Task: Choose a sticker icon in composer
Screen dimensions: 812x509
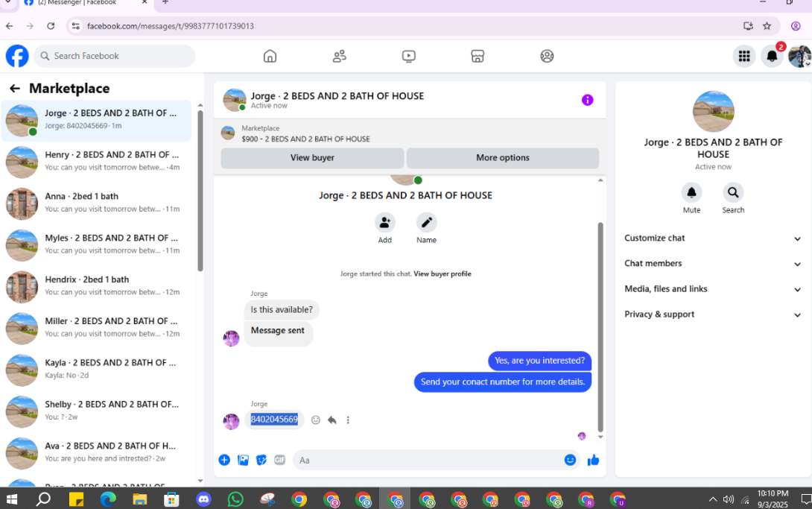Action: pyautogui.click(x=261, y=460)
